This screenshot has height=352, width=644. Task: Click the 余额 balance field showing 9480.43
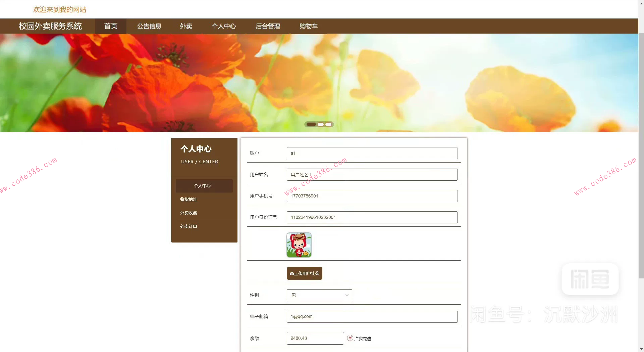pos(315,338)
